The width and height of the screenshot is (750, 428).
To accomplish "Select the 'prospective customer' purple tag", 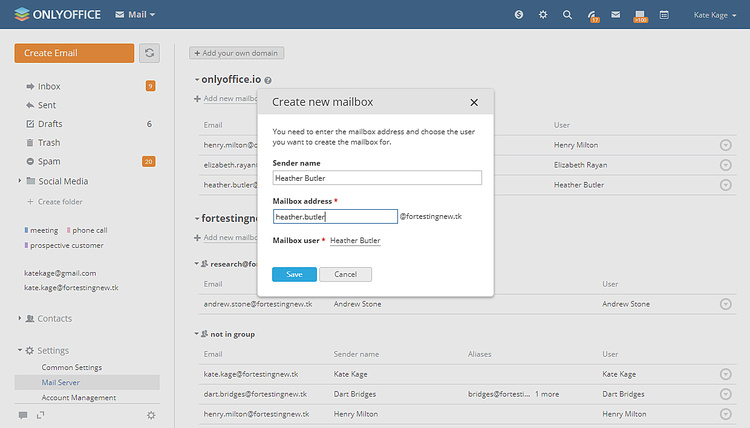I will [66, 245].
